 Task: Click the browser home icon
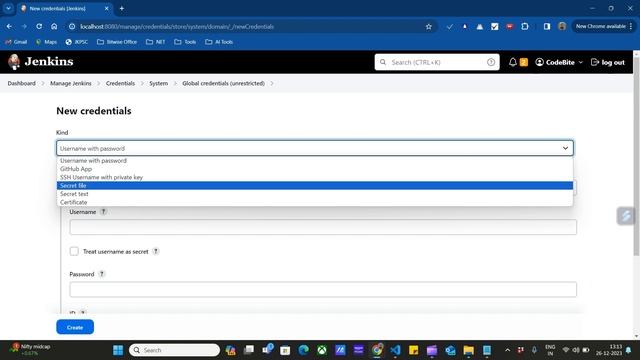point(54,27)
